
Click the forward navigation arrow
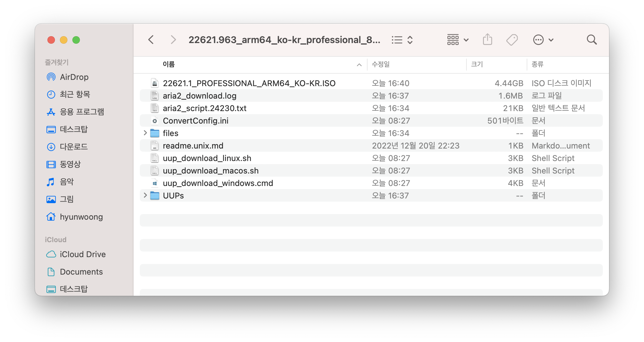point(173,40)
